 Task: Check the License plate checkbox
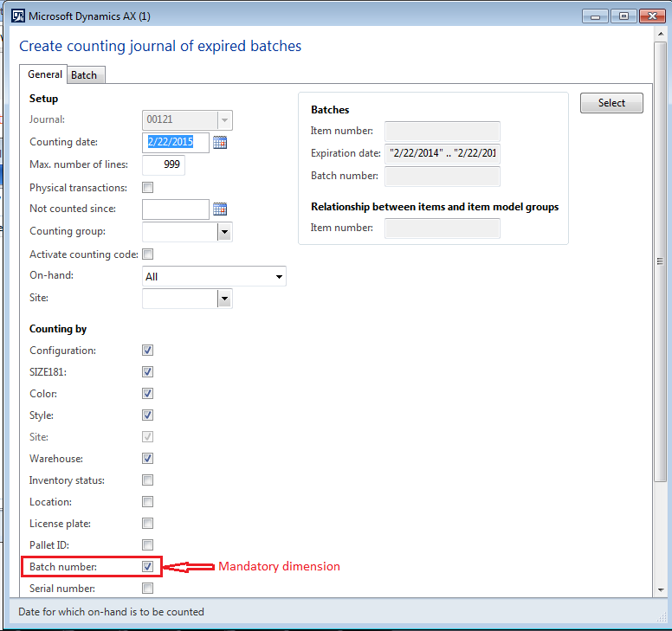[x=147, y=524]
